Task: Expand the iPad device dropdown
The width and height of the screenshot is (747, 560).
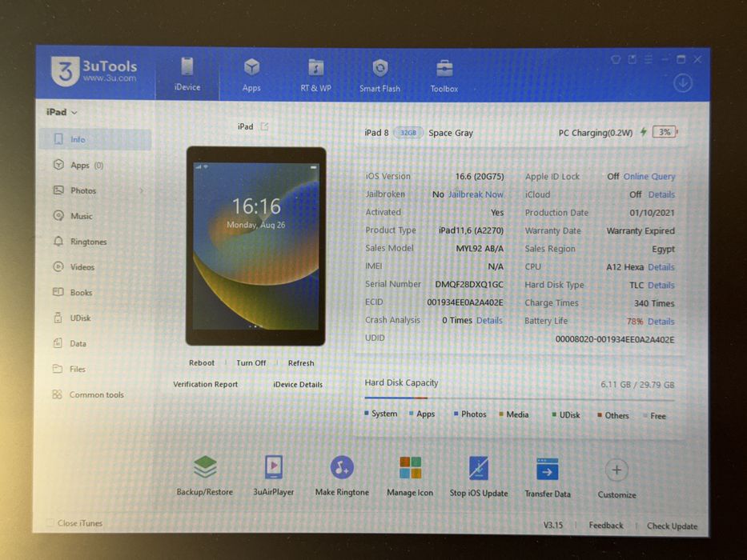Action: point(62,112)
